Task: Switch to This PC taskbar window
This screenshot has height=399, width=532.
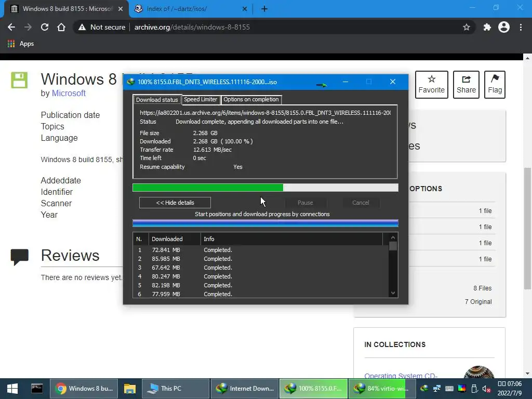Action: pos(176,389)
